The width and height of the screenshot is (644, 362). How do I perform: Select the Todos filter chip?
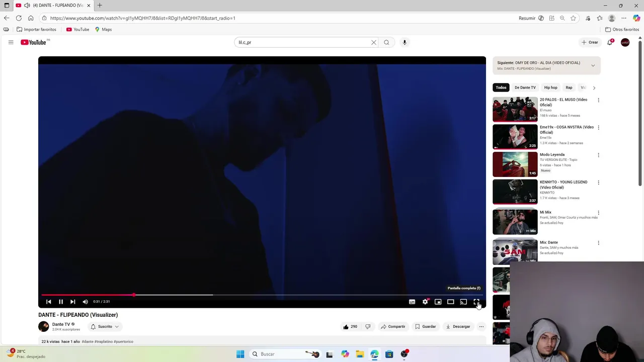[x=501, y=87]
